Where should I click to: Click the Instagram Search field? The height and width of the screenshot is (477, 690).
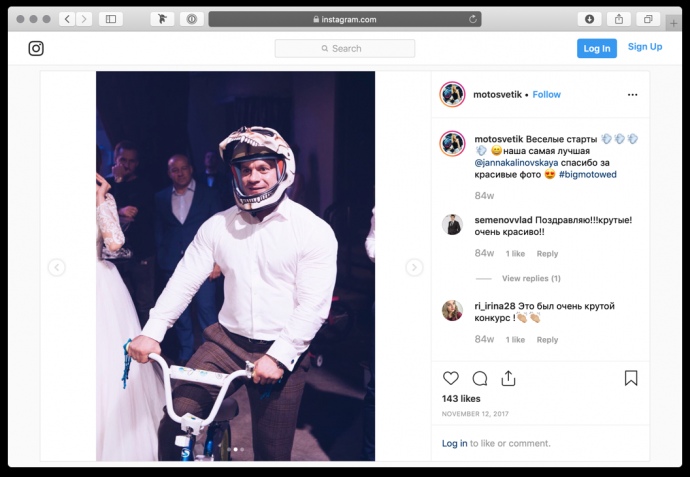point(345,48)
